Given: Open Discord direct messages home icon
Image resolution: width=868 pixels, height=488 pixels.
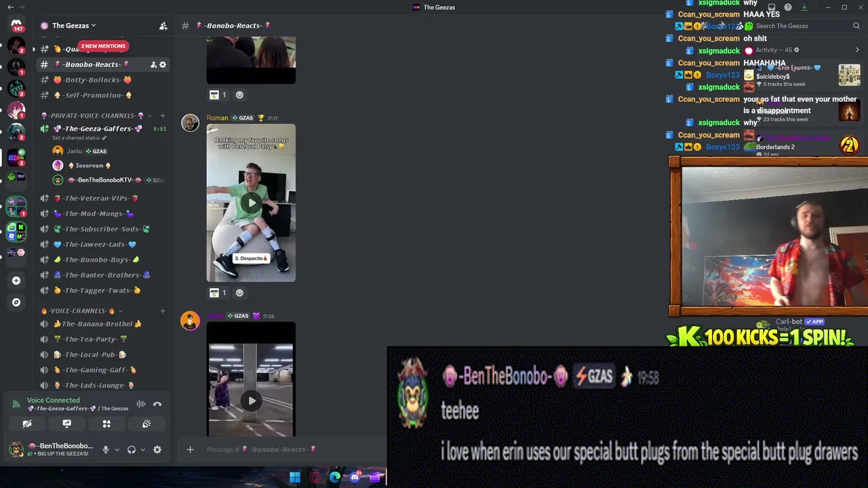Looking at the screenshot, I should 16,24.
